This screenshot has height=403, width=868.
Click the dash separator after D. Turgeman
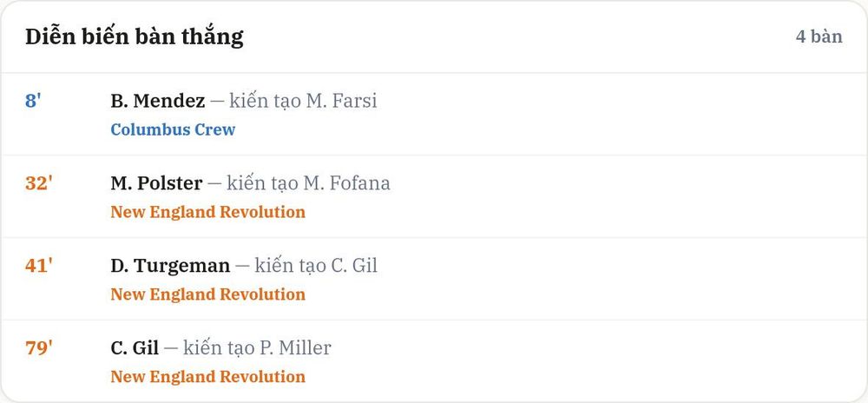click(242, 266)
